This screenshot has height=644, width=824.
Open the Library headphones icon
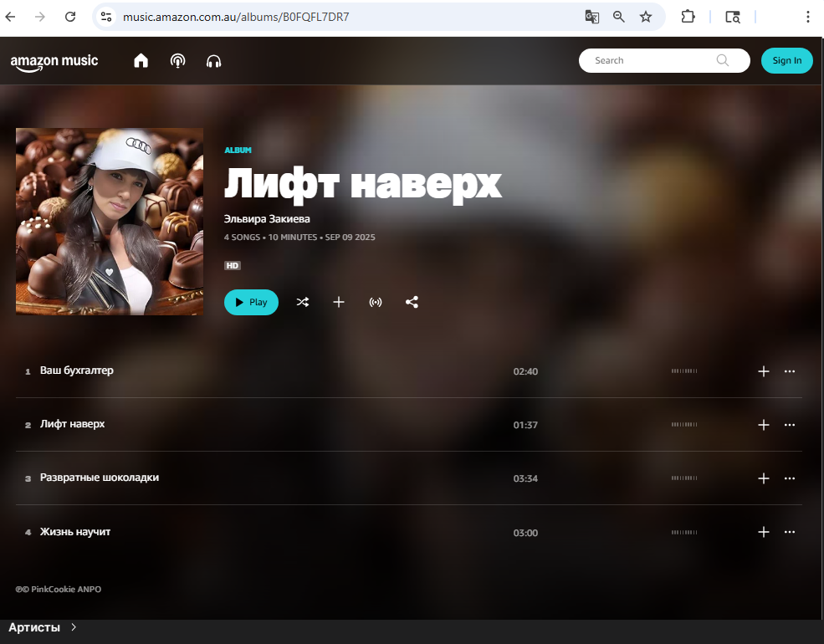(x=214, y=61)
